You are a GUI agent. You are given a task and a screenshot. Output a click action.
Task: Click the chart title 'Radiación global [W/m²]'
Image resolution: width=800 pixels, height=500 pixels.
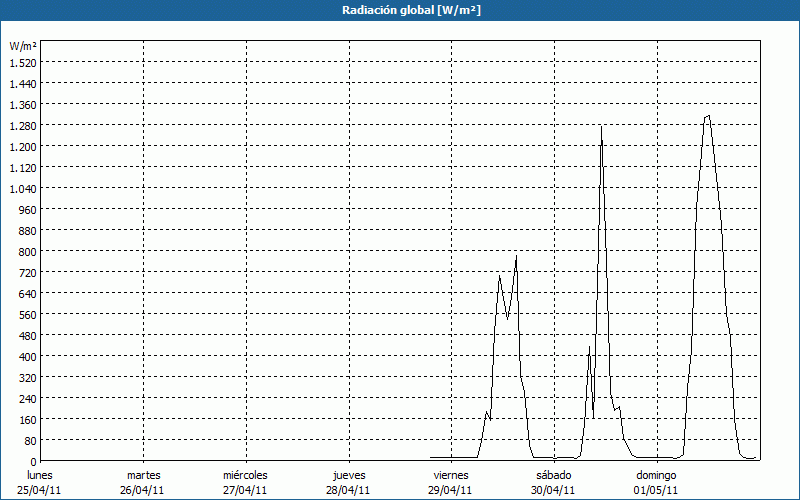[x=411, y=10]
